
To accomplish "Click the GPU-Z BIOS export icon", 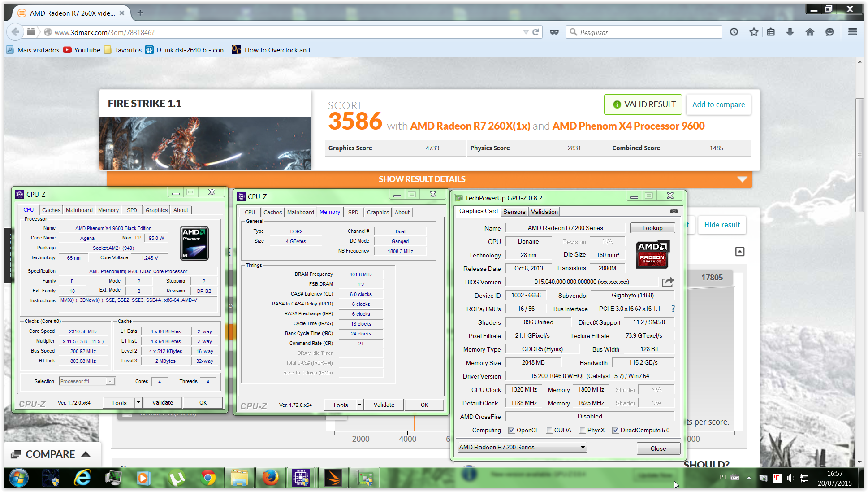I will (668, 282).
